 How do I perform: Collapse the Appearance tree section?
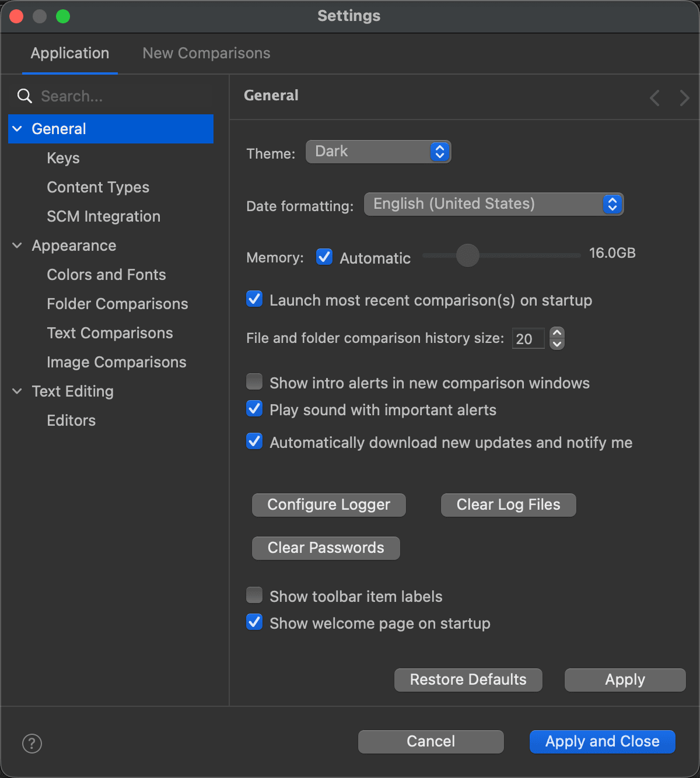(17, 246)
